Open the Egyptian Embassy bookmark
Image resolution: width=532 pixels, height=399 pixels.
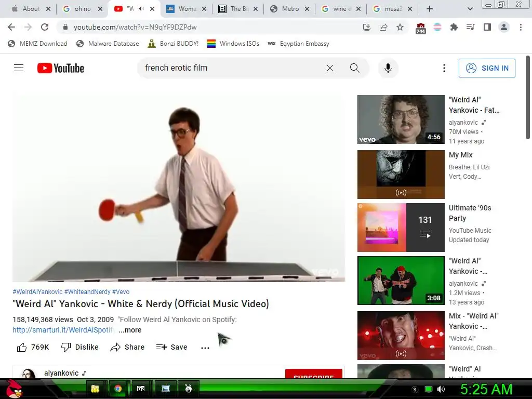pyautogui.click(x=298, y=44)
